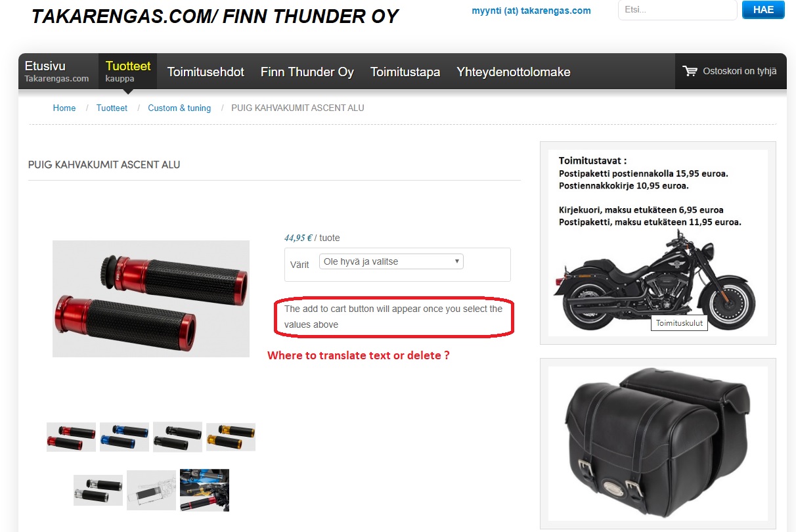Select the blue grips thumbnail
This screenshot has height=532, width=796.
(125, 437)
